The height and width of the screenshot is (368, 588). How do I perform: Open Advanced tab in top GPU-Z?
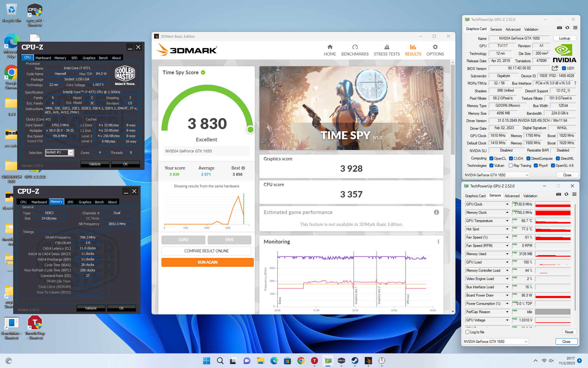pyautogui.click(x=513, y=29)
